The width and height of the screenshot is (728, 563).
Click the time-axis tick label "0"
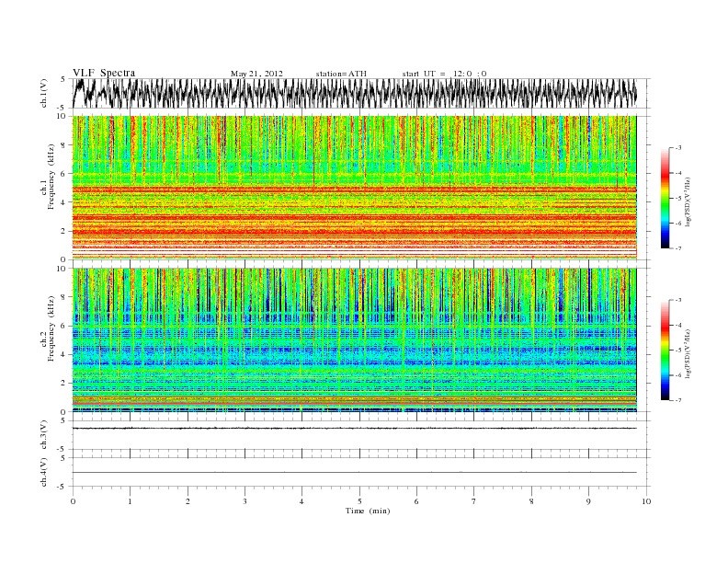pos(73,501)
